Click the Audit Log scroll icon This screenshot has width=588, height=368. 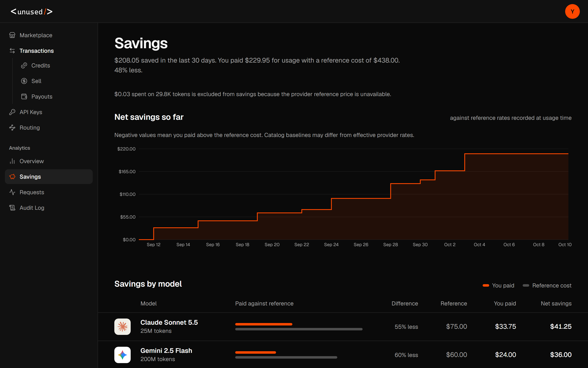pos(12,208)
